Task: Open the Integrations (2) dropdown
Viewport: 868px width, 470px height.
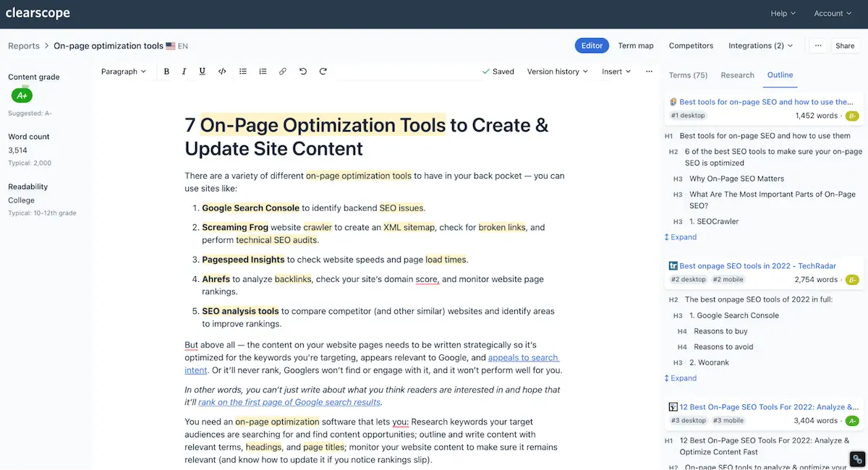Action: coord(760,46)
